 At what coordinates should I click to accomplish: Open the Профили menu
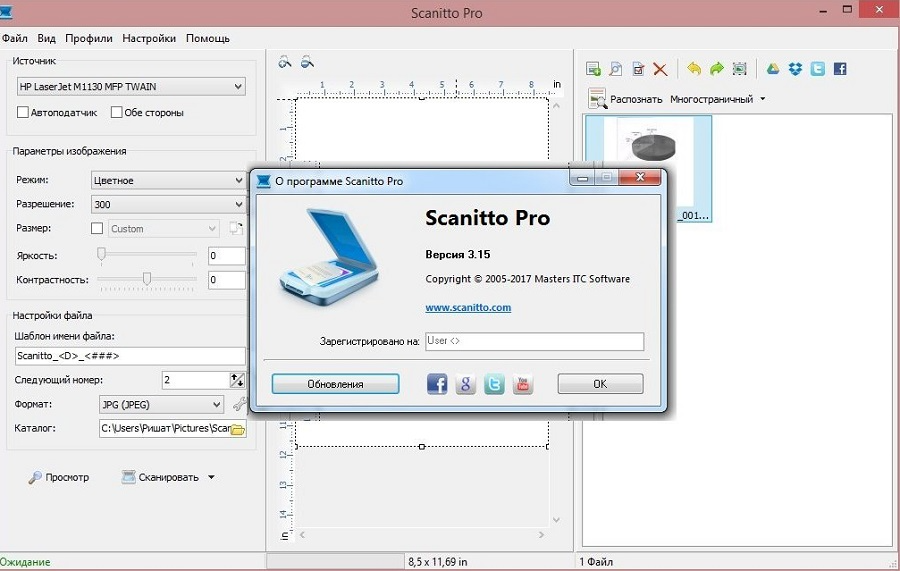point(89,38)
